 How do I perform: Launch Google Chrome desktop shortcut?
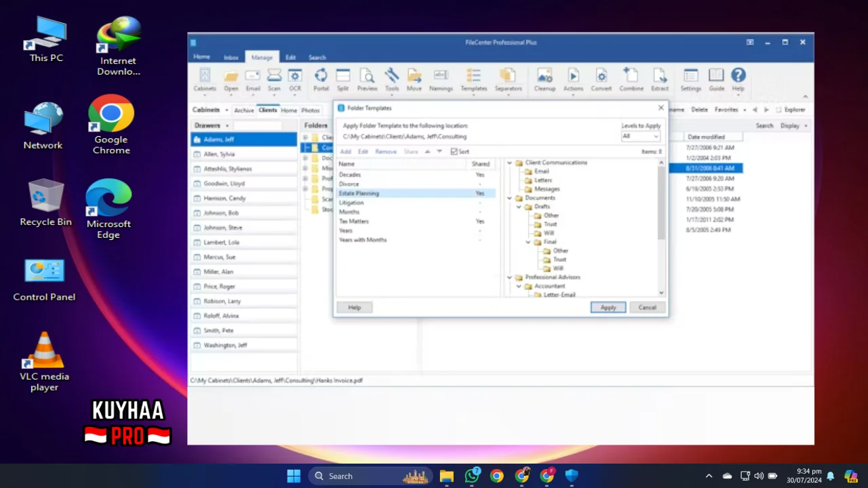tap(111, 124)
